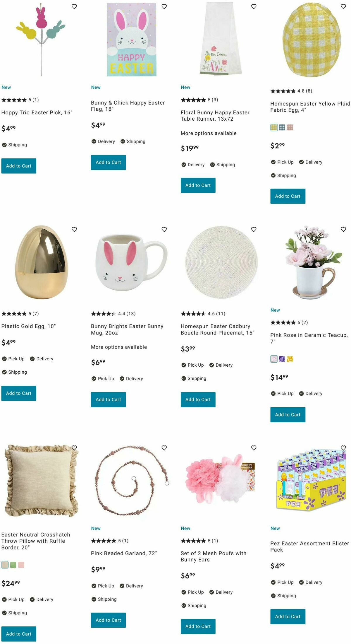Open Pez Easter Assortment product image
Viewport: 351px width, 644px height.
(310, 480)
